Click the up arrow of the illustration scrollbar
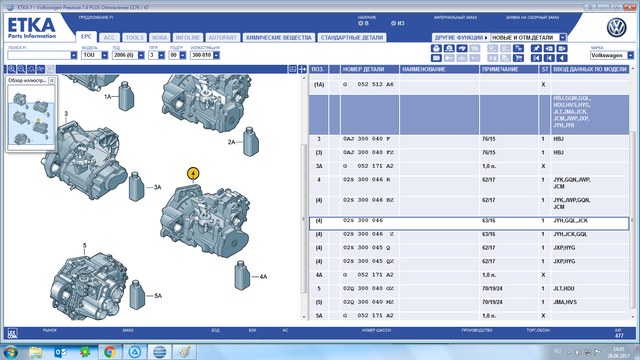Image resolution: width=640 pixels, height=360 pixels. (x=304, y=78)
